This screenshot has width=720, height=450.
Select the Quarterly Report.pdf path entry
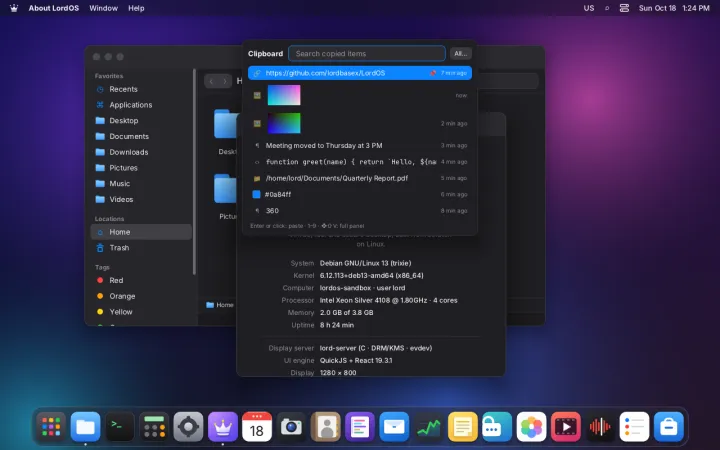tap(360, 178)
